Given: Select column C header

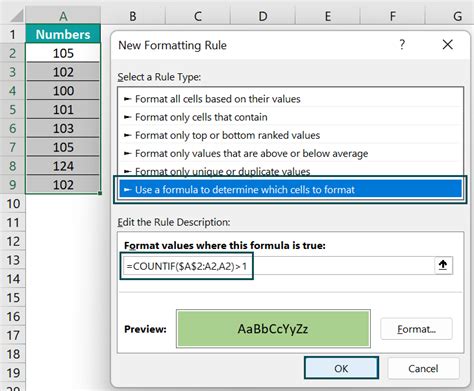Looking at the screenshot, I should tap(198, 16).
